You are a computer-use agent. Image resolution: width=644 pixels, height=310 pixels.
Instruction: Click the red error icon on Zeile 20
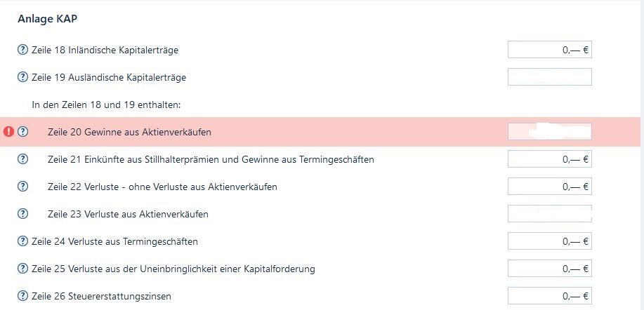(9, 132)
